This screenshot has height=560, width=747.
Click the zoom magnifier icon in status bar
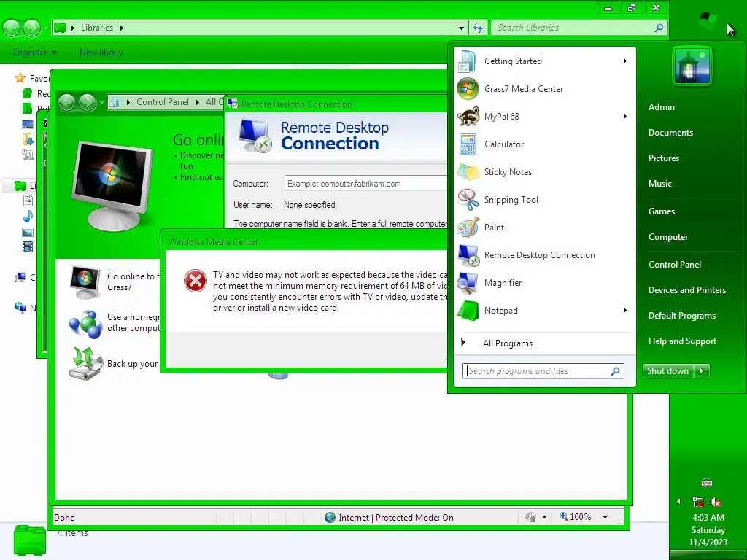pyautogui.click(x=564, y=517)
